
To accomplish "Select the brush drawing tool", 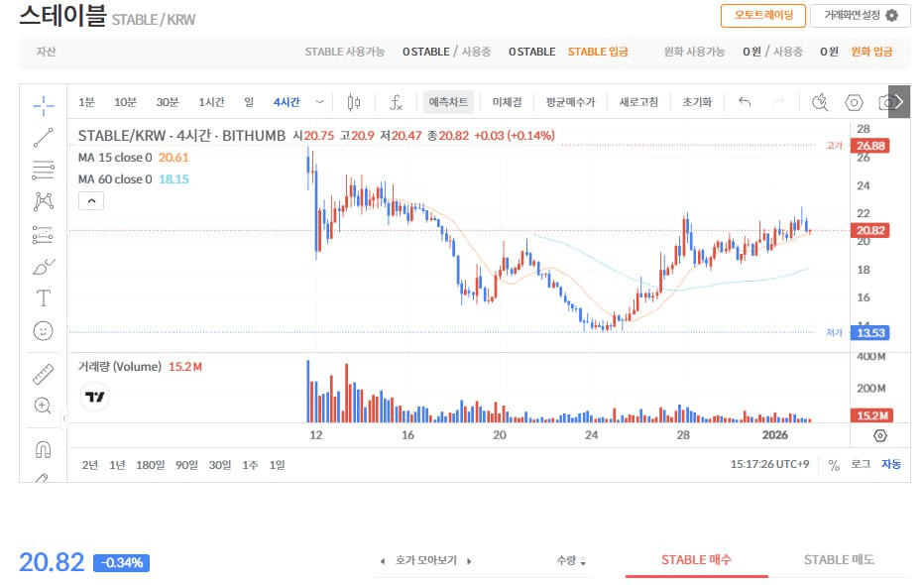I will pos(42,266).
